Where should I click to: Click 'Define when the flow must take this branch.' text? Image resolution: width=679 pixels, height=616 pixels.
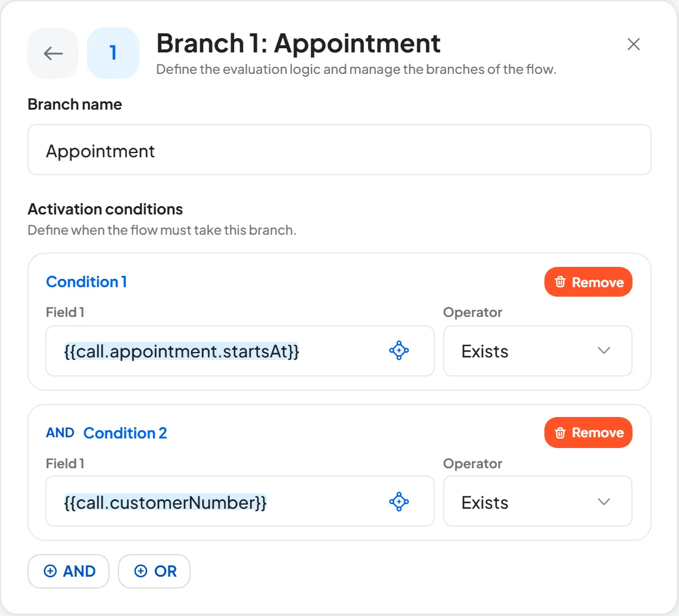click(x=162, y=230)
